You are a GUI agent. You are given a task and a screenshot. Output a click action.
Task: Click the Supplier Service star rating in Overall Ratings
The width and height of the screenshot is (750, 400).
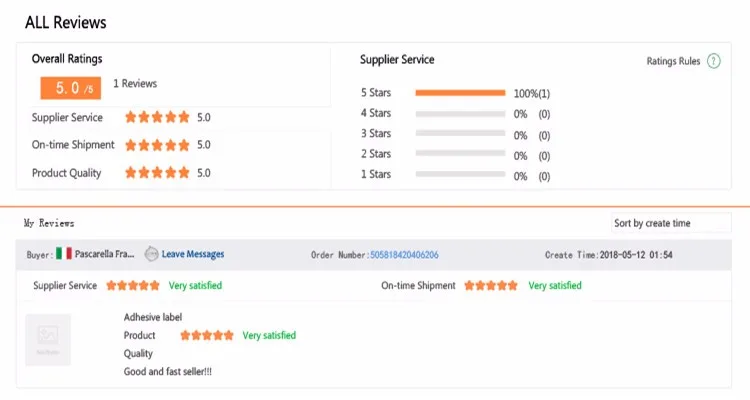pyautogui.click(x=157, y=117)
